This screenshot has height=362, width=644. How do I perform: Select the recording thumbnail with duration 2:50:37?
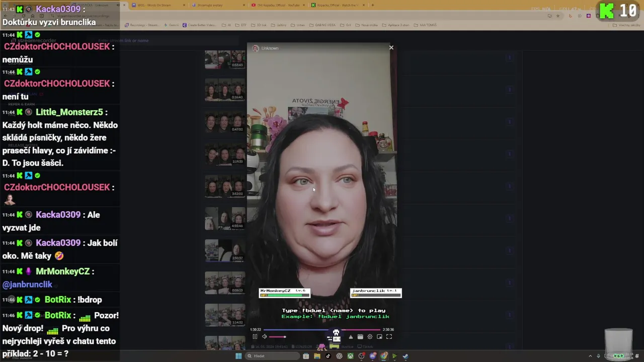pos(225,251)
